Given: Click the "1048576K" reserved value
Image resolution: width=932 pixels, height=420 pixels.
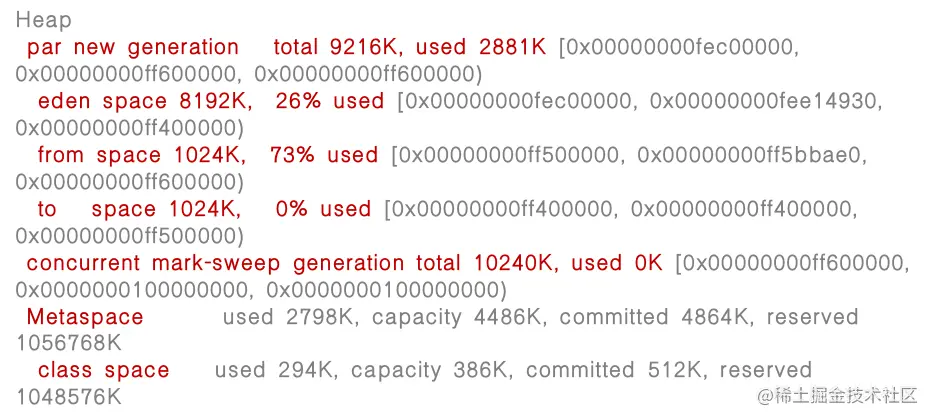Looking at the screenshot, I should click(x=68, y=397).
